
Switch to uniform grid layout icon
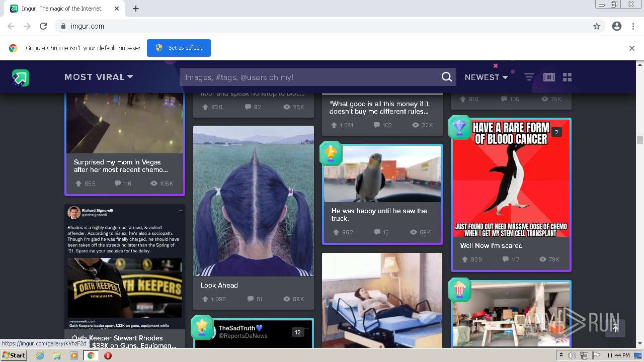click(x=568, y=77)
